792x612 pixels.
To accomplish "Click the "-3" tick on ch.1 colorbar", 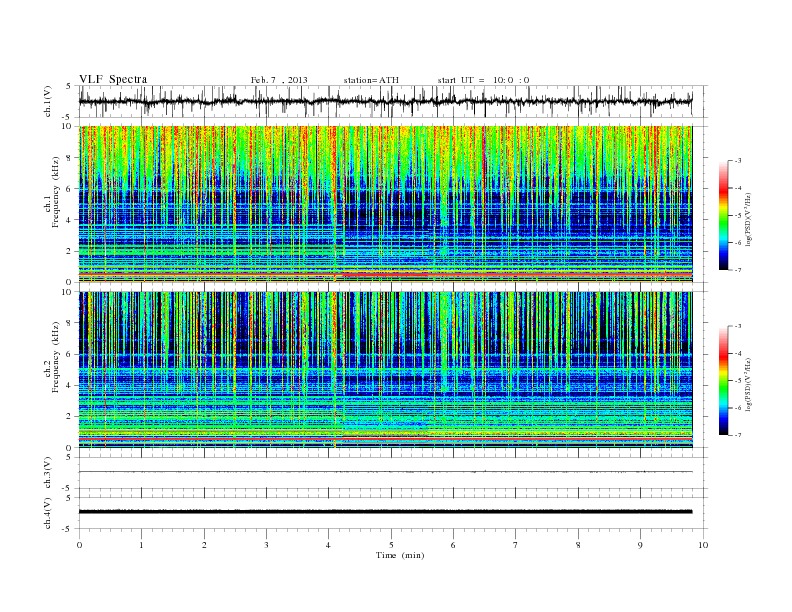I will point(738,161).
